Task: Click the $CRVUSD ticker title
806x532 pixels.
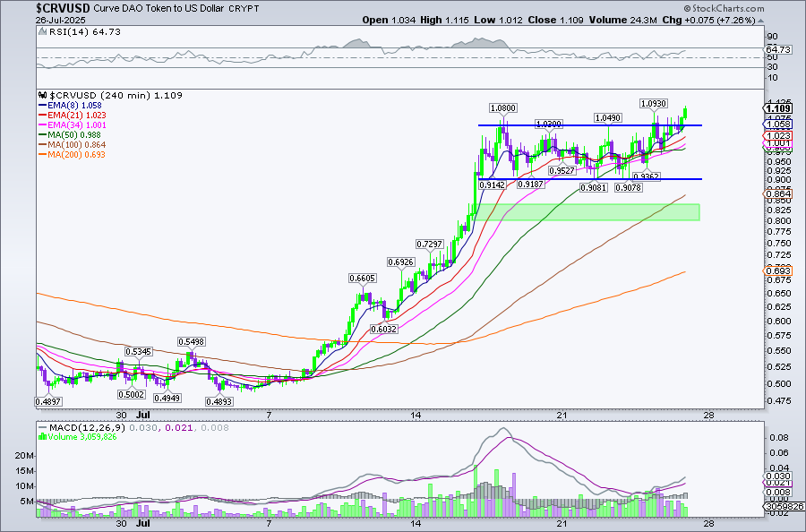Action: [64, 8]
